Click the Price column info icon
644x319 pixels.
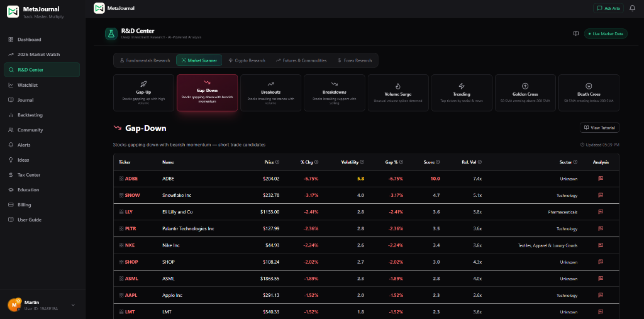[x=277, y=162]
